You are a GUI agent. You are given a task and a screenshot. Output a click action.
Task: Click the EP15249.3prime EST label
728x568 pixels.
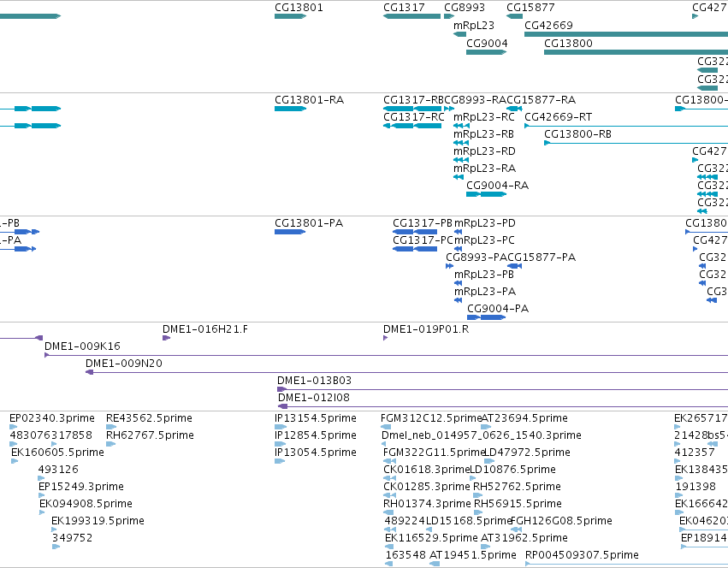(x=81, y=487)
